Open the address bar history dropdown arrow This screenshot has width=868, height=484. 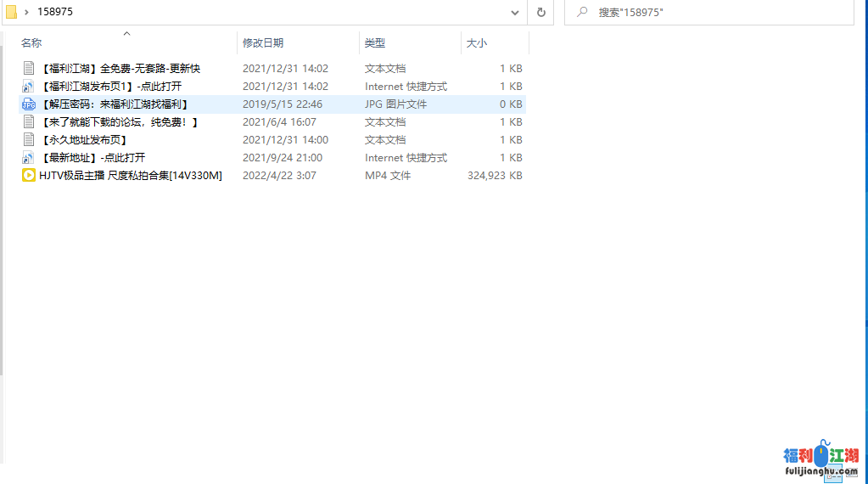515,13
